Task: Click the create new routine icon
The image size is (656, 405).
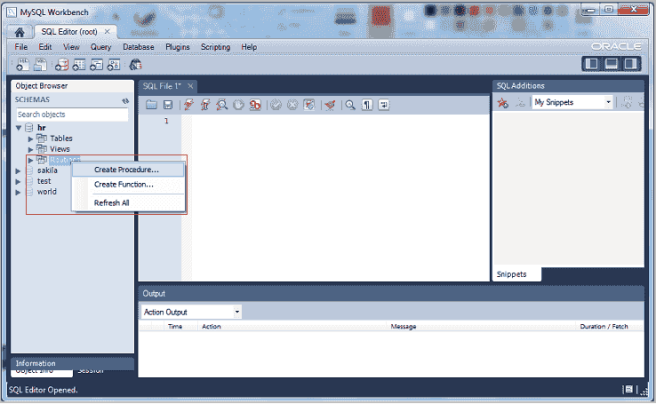Action: click(113, 64)
